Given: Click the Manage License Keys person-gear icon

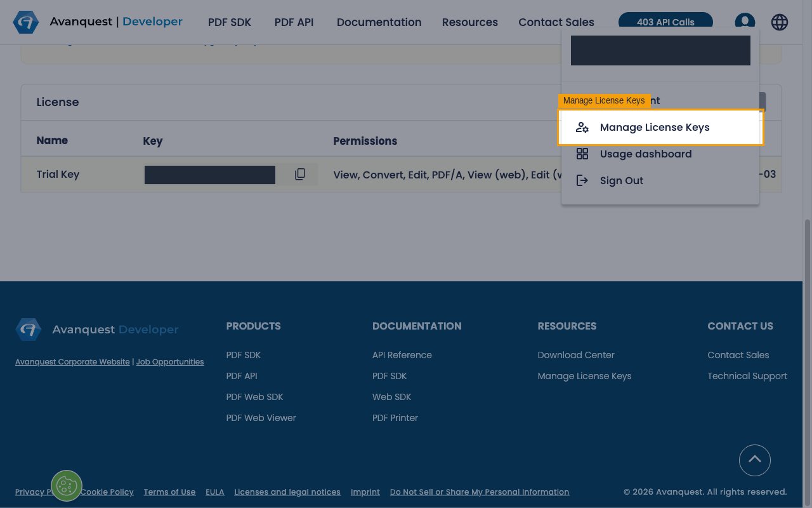Looking at the screenshot, I should point(582,127).
